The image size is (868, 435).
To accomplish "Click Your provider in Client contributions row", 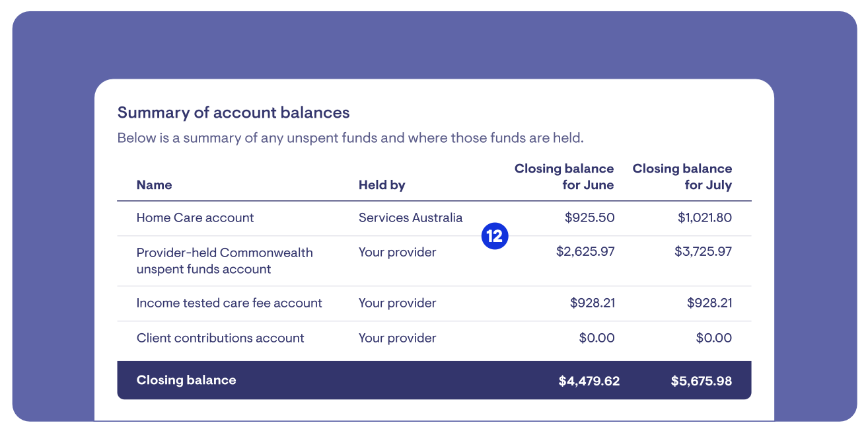I will click(x=397, y=338).
